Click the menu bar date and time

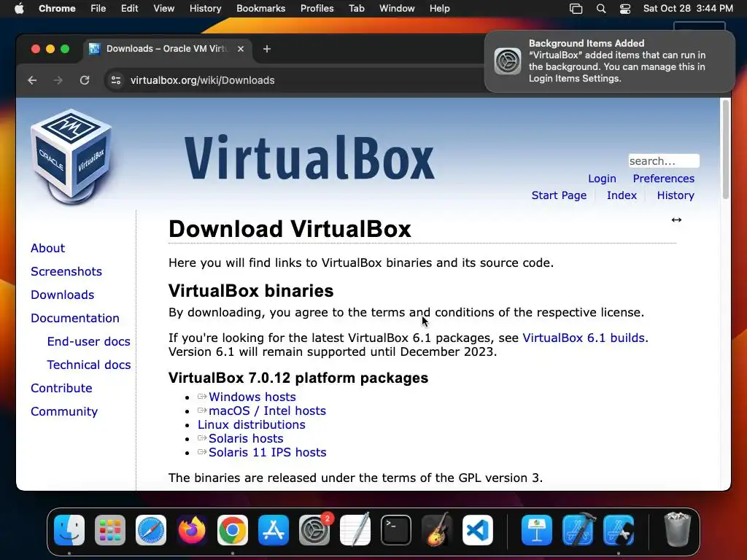pos(688,9)
